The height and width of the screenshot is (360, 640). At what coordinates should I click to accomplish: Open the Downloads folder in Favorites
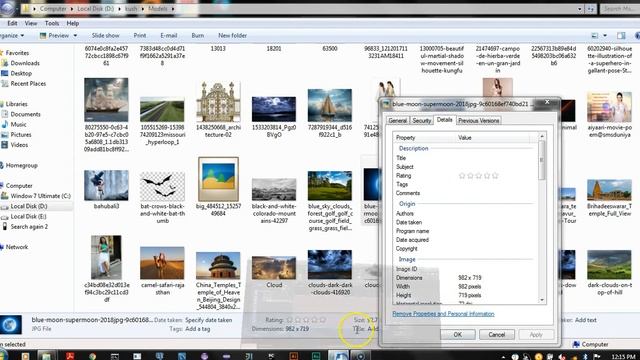click(x=25, y=63)
